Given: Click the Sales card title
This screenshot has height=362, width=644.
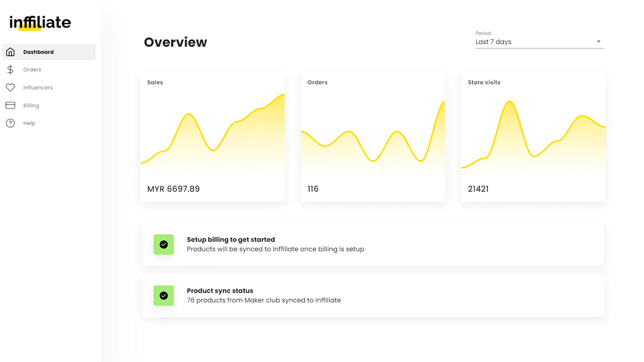Looking at the screenshot, I should point(155,82).
